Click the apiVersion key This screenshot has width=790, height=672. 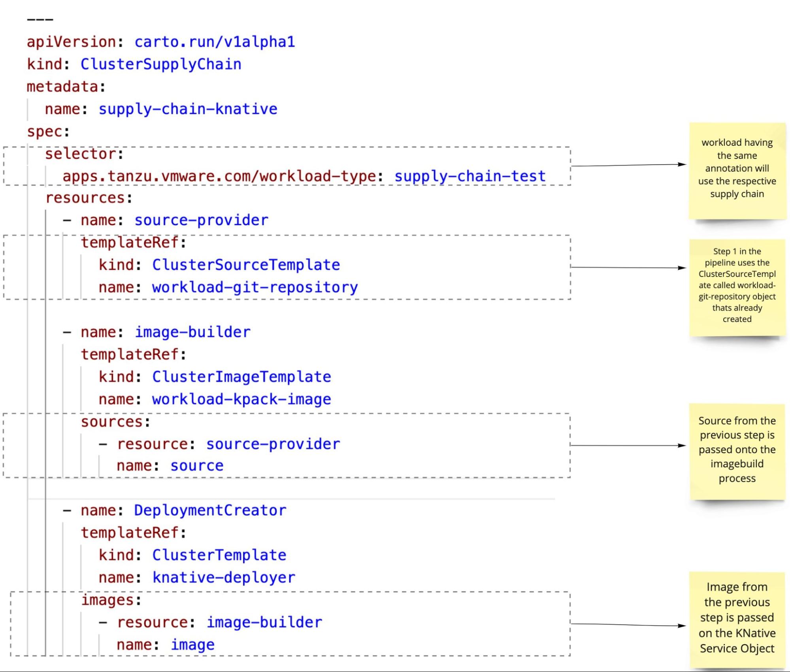tap(71, 42)
